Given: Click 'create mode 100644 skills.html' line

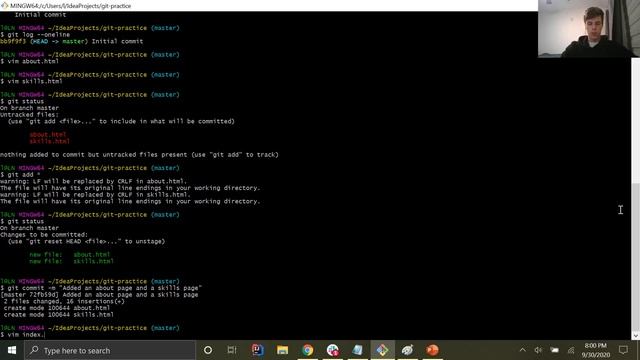Looking at the screenshot, I should pos(59,315).
